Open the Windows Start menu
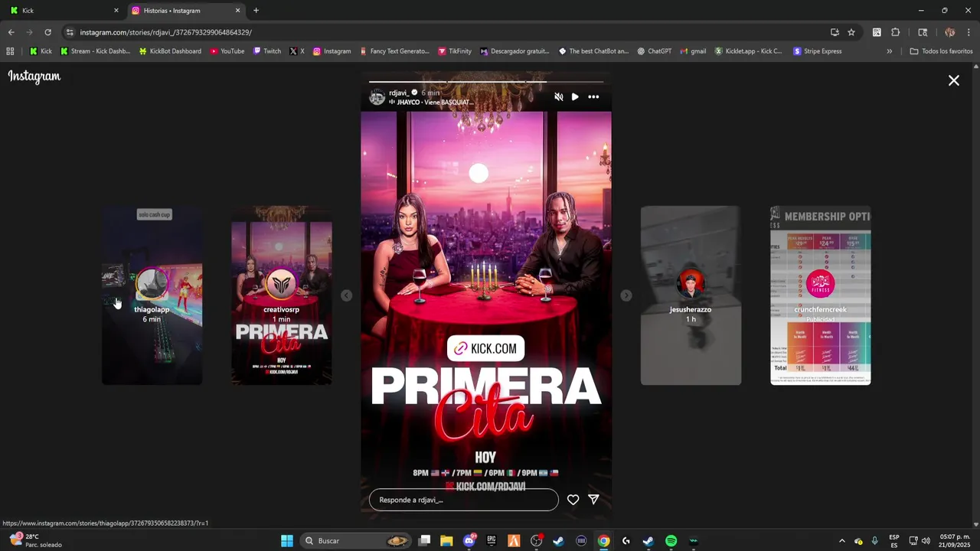980x551 pixels. [x=287, y=541]
